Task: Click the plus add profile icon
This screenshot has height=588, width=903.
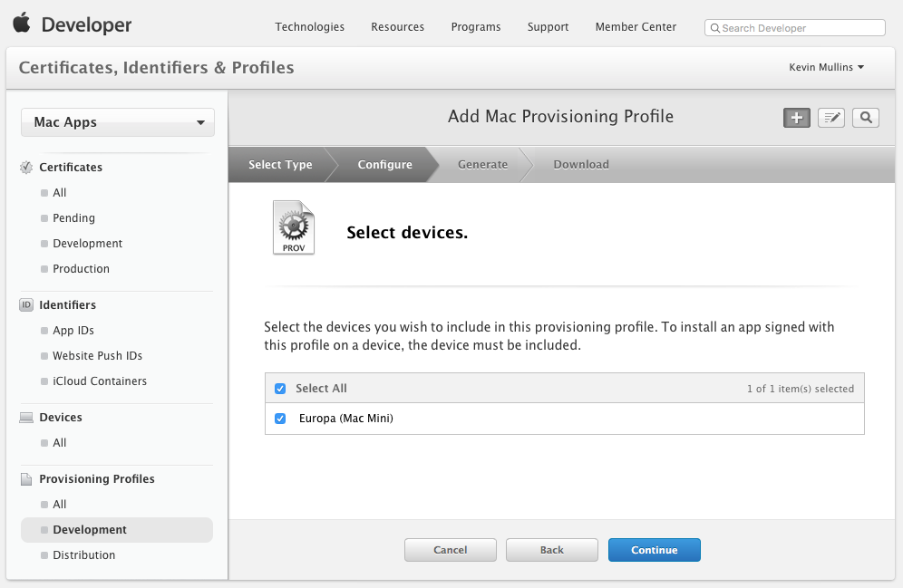Action: click(796, 118)
